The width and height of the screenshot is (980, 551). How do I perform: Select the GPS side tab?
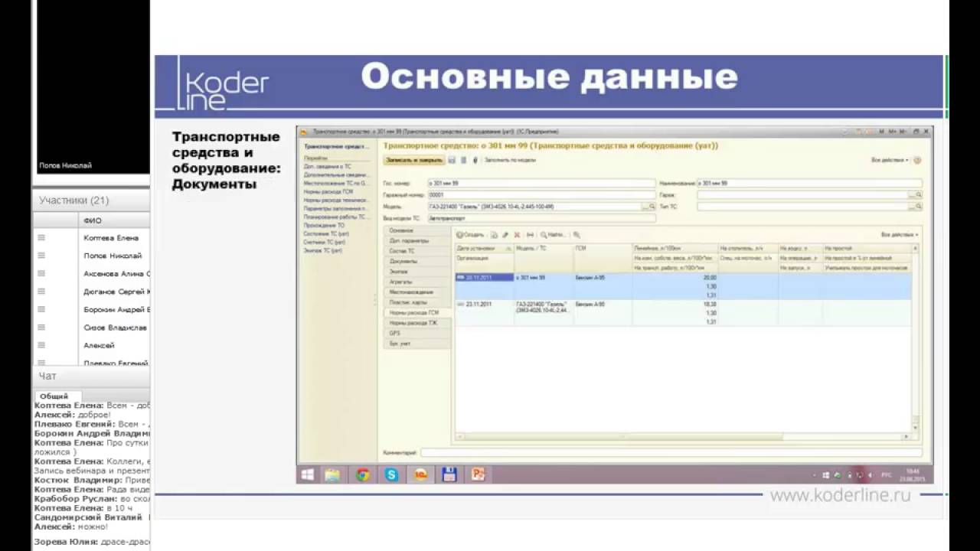(416, 334)
